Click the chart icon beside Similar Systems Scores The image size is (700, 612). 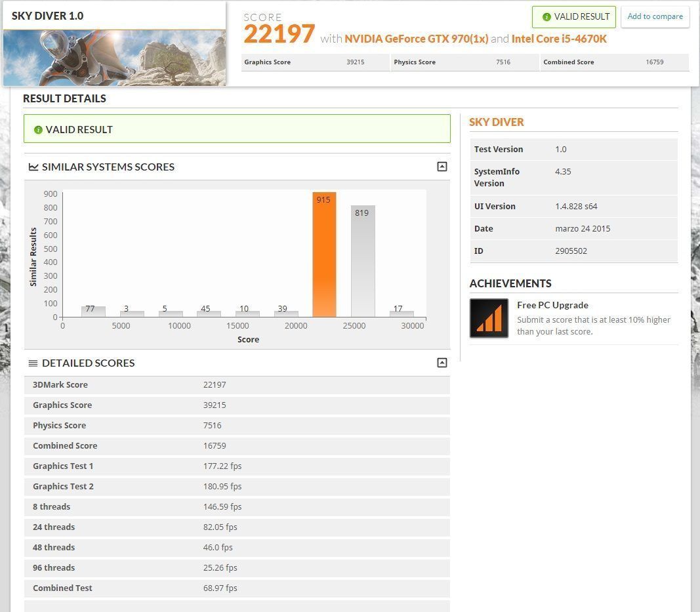pyautogui.click(x=33, y=167)
